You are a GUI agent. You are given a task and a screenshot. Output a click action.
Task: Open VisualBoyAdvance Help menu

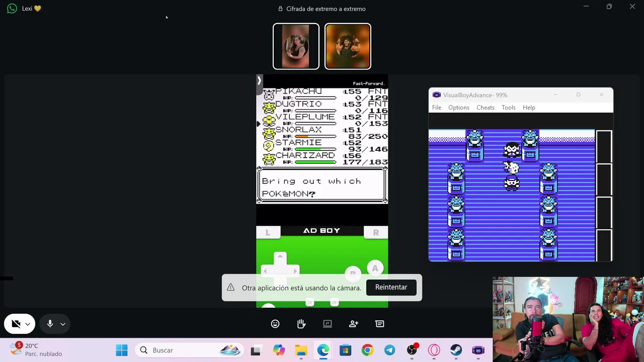(x=529, y=108)
